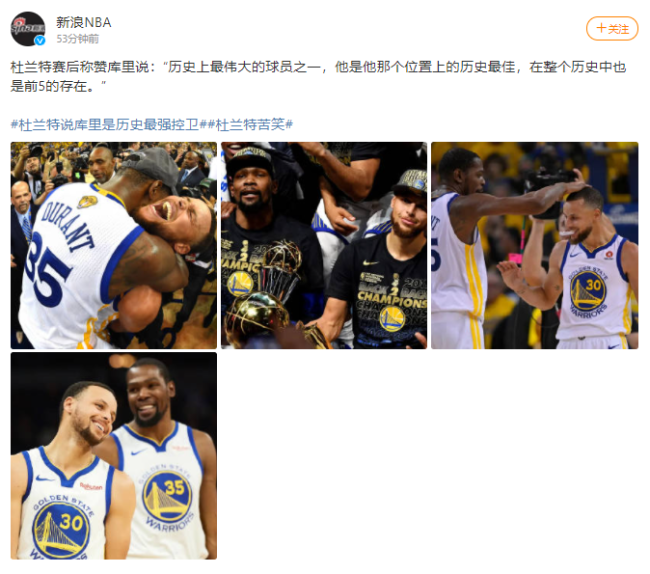View the champions trophy photo
Viewport: 650px width, 574px height.
pos(324,245)
